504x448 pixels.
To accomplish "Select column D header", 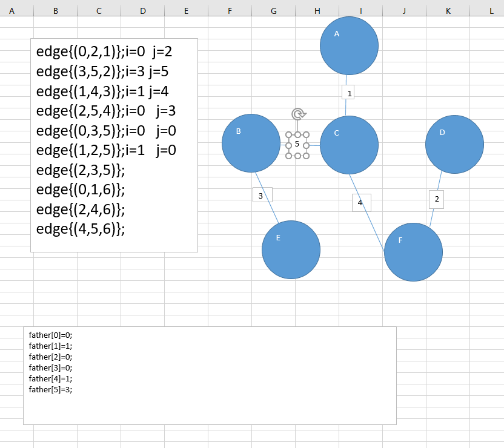I will coord(143,11).
